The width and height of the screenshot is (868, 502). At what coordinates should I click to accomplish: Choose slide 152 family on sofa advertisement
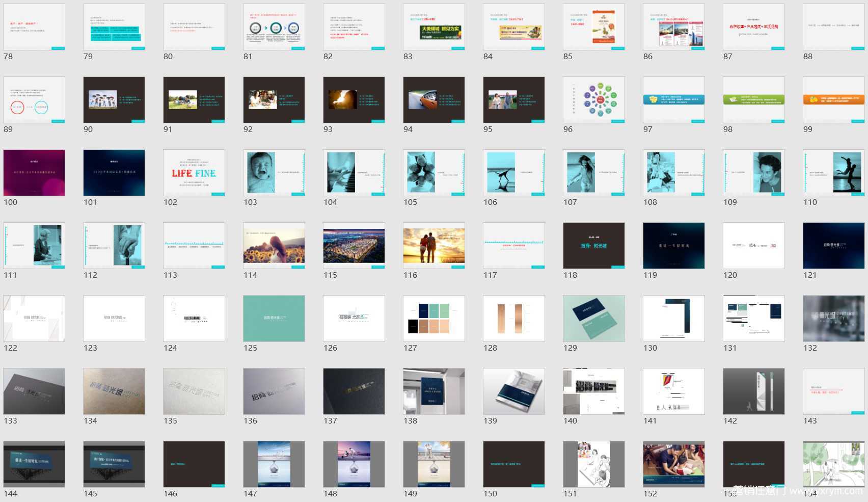pyautogui.click(x=674, y=464)
